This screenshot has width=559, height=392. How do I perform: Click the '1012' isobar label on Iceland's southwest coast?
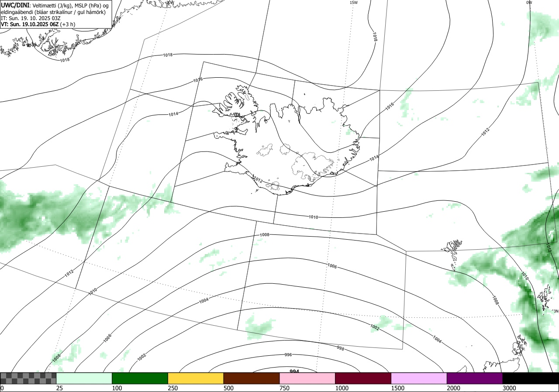click(258, 180)
